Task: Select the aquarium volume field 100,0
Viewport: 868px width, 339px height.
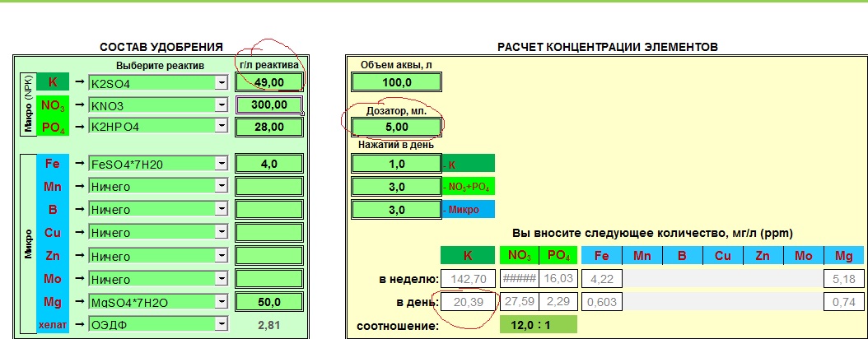Action: pos(397,82)
